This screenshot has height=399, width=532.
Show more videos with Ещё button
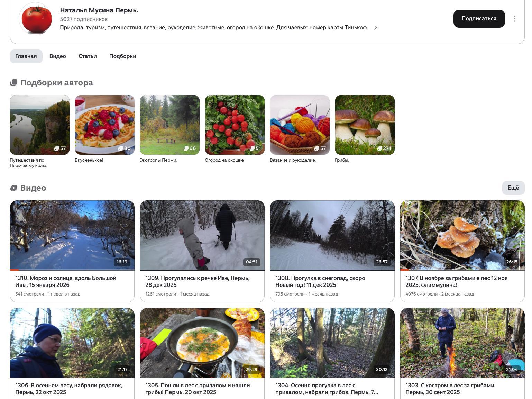click(x=513, y=188)
